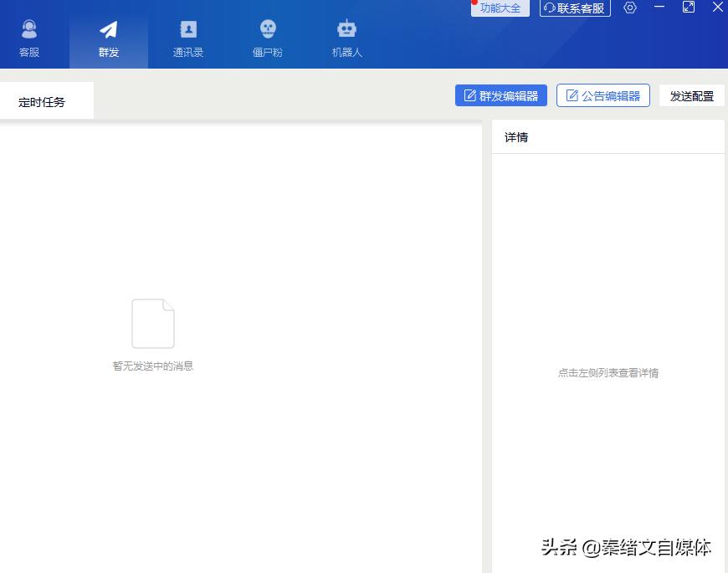
Task: Open the 群发编辑器 mass-send editor
Action: (x=500, y=95)
